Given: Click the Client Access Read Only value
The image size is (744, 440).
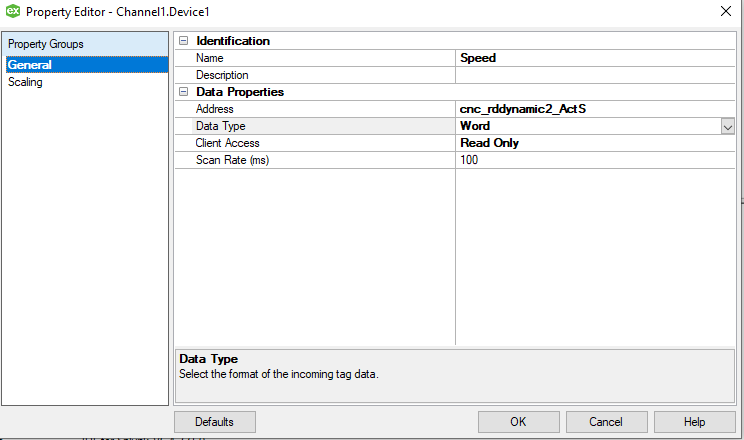Looking at the screenshot, I should (x=595, y=143).
